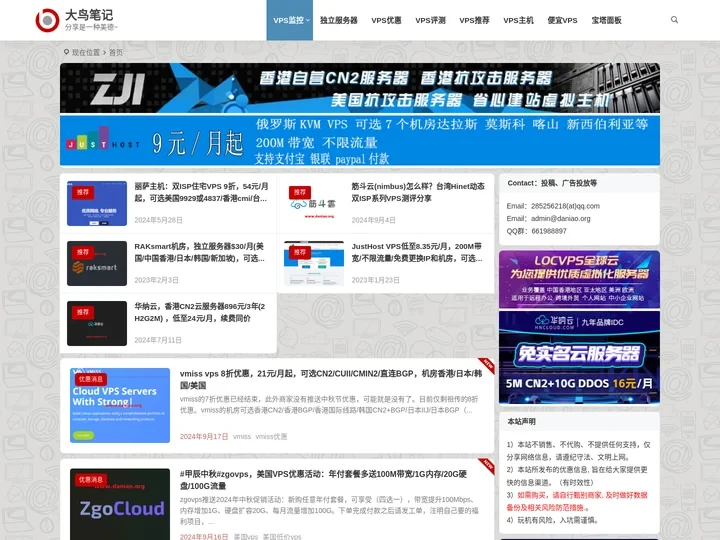Select VPS评测 in navigation
720x540 pixels.
(430, 20)
